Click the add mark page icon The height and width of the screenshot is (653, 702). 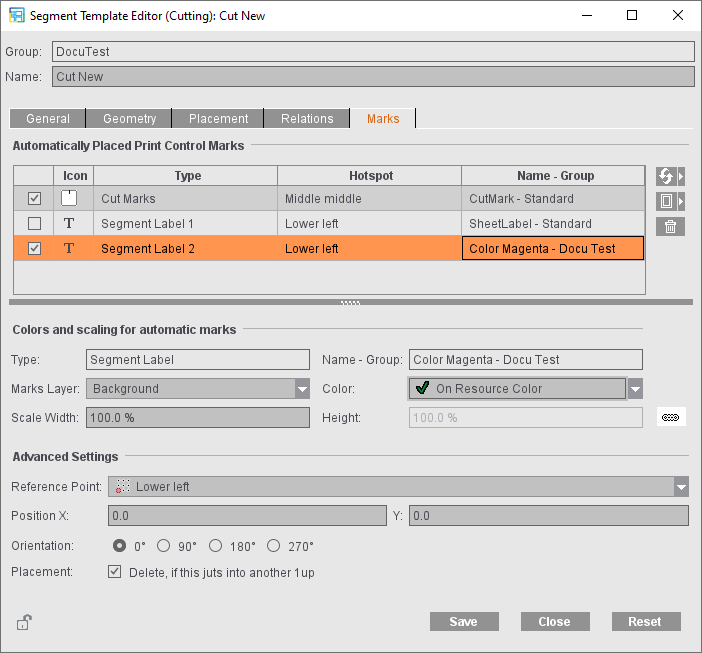[x=666, y=201]
